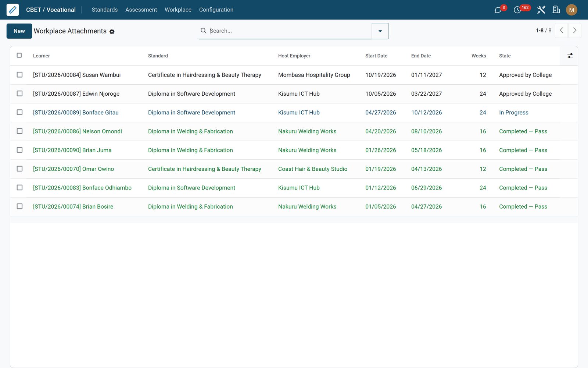588x368 pixels.
Task: Expand the Assessment menu
Action: (x=141, y=10)
